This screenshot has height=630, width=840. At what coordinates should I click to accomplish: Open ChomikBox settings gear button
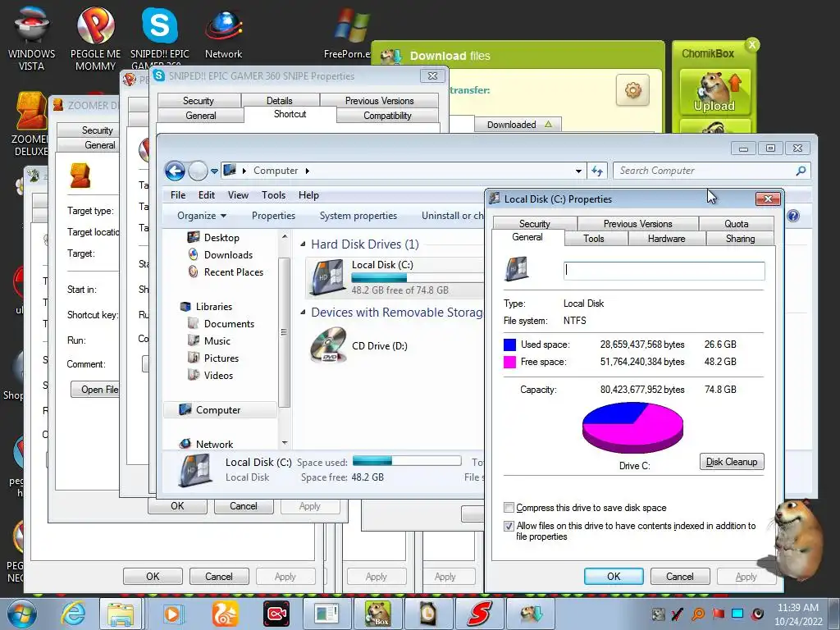point(632,90)
